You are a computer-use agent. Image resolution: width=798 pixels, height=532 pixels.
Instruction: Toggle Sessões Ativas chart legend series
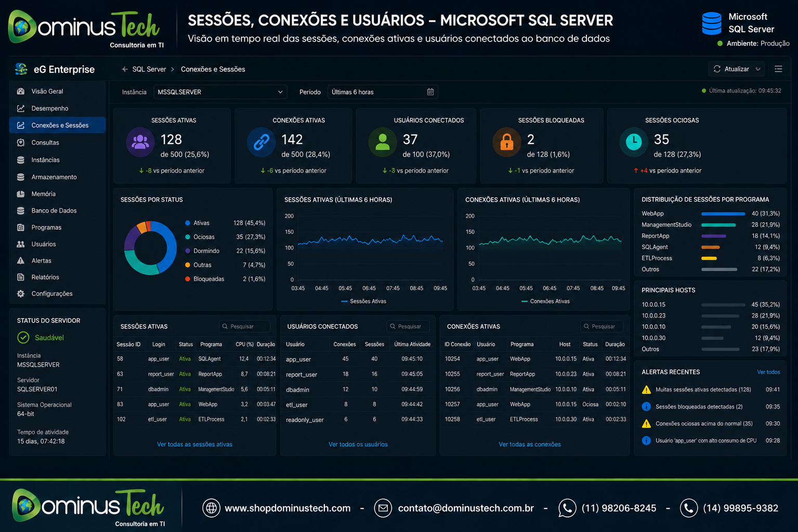[x=363, y=301]
